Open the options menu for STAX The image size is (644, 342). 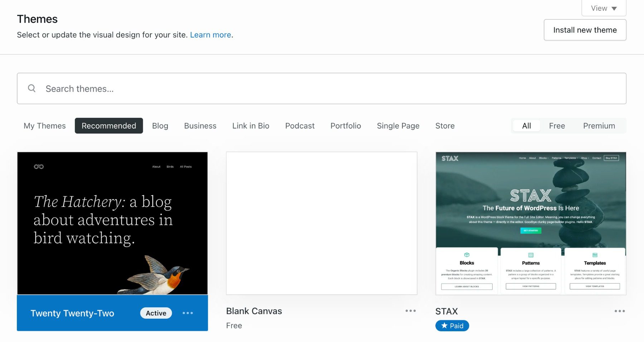tap(620, 311)
